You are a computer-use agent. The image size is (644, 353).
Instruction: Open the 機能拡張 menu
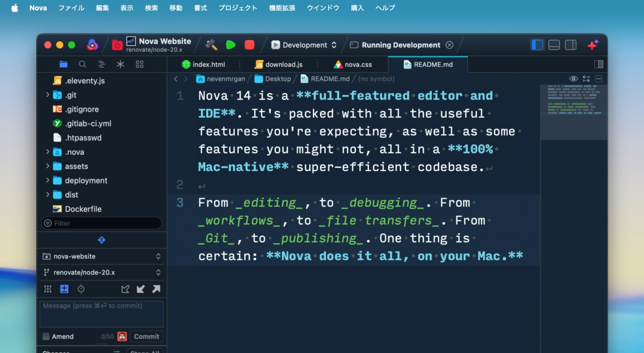[282, 8]
